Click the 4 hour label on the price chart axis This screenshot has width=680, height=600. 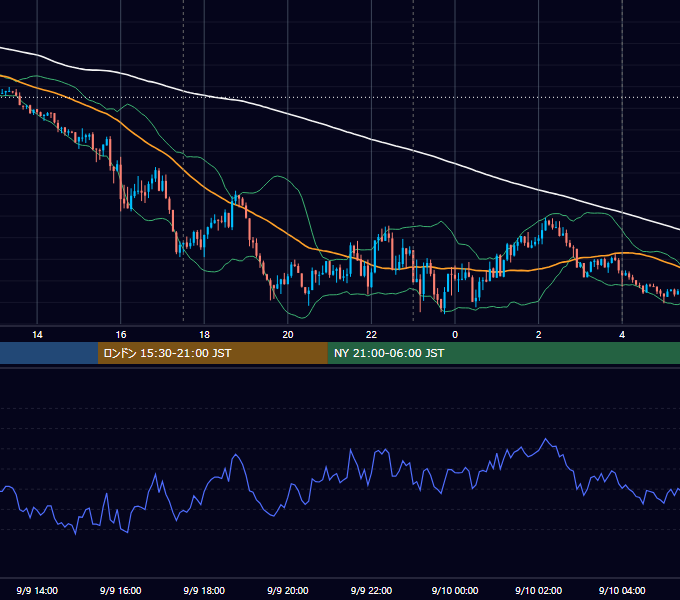(622, 335)
